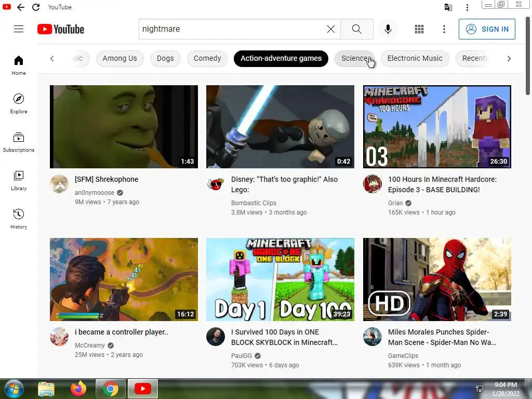Select the Comedy chip
Viewport: 532px width, 399px height.
point(207,58)
